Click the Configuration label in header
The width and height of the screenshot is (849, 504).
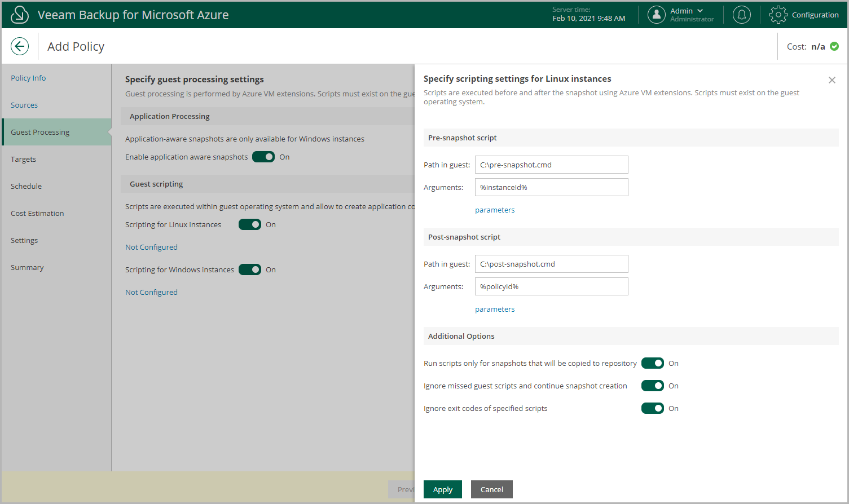click(x=815, y=15)
